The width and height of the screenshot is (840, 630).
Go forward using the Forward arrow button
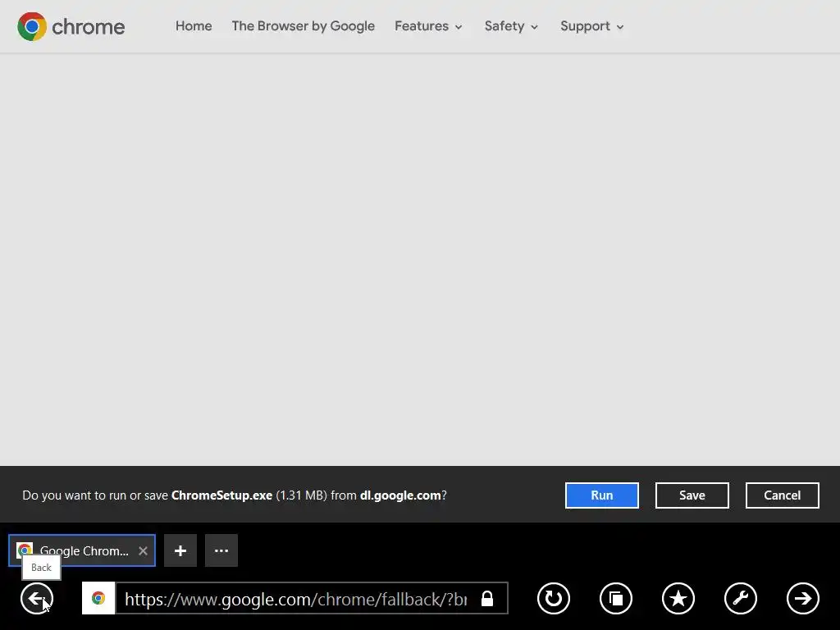click(x=802, y=598)
